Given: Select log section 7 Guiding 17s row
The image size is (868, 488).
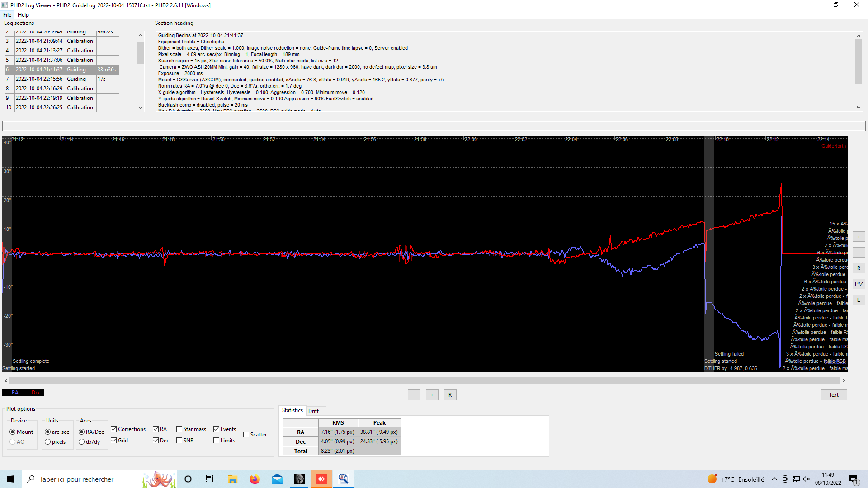Looking at the screenshot, I should [62, 79].
